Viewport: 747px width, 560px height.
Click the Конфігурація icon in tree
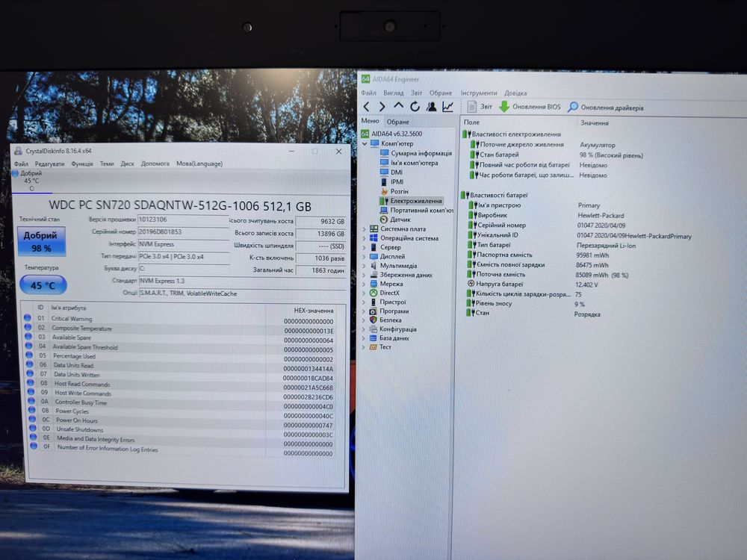click(x=373, y=329)
